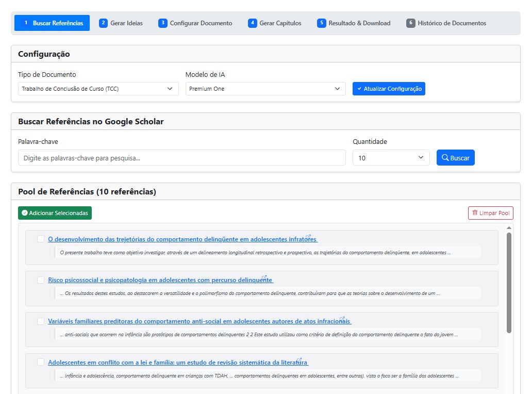This screenshot has width=532, height=394.
Task: Click step 3 badge for Configurar Documento
Action: point(163,23)
